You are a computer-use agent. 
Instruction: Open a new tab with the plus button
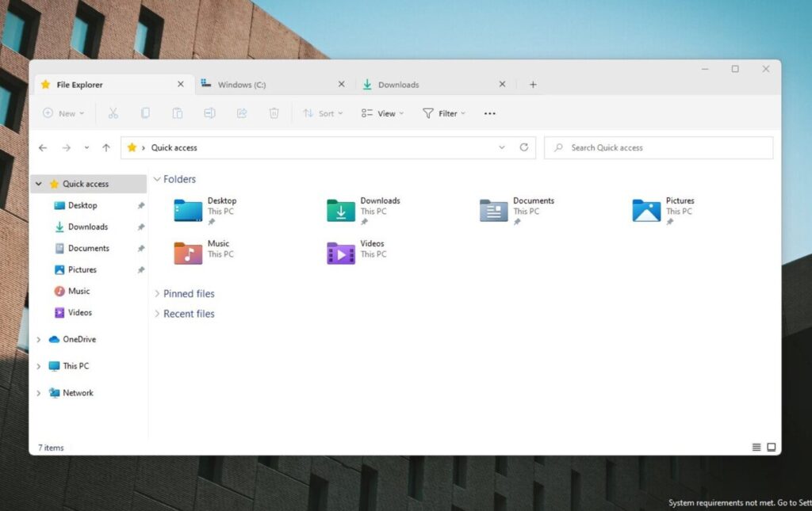[532, 84]
